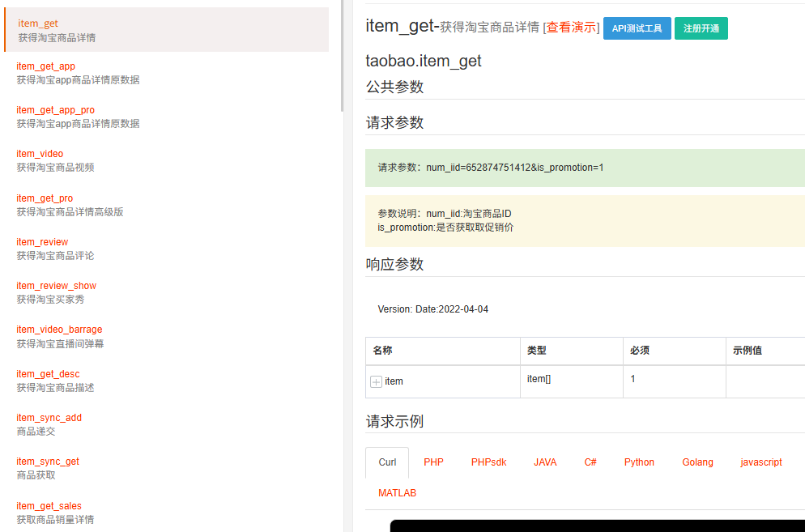Image resolution: width=805 pixels, height=532 pixels.
Task: Click the sidebar vertical scrollbar
Action: (x=342, y=55)
